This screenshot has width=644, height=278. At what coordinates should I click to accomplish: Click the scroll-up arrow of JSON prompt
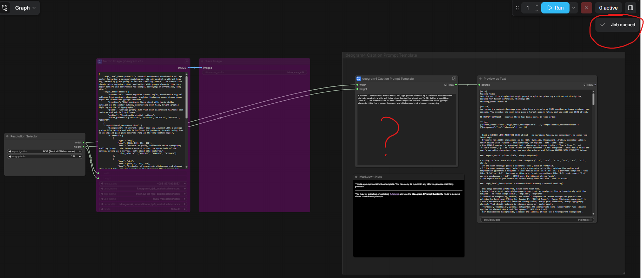click(187, 74)
